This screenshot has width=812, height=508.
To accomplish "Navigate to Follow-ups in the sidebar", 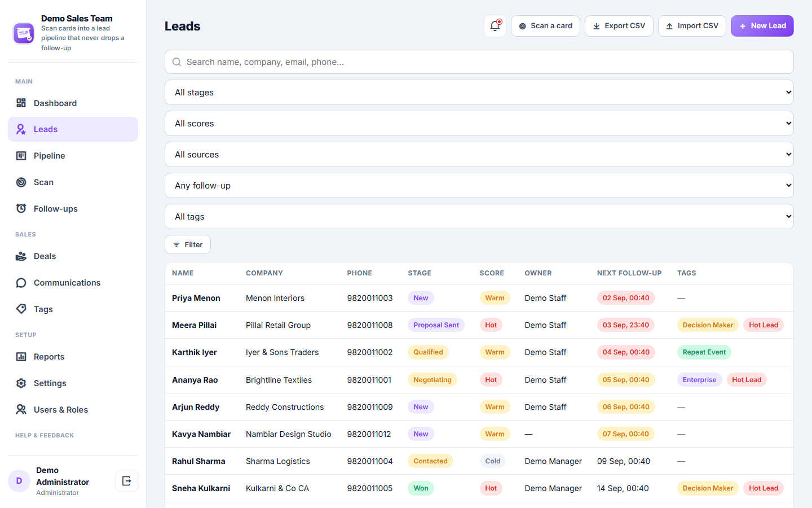I will pyautogui.click(x=73, y=209).
